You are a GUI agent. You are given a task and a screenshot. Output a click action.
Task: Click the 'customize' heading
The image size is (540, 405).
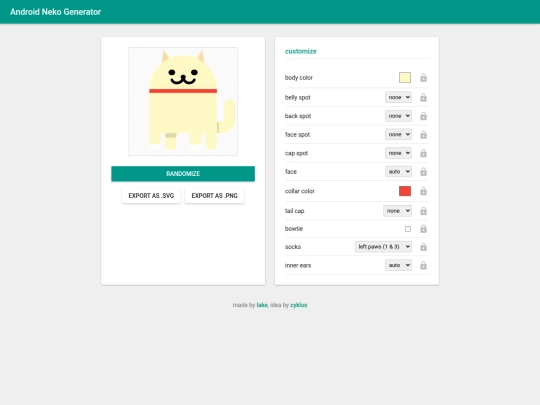pos(301,51)
